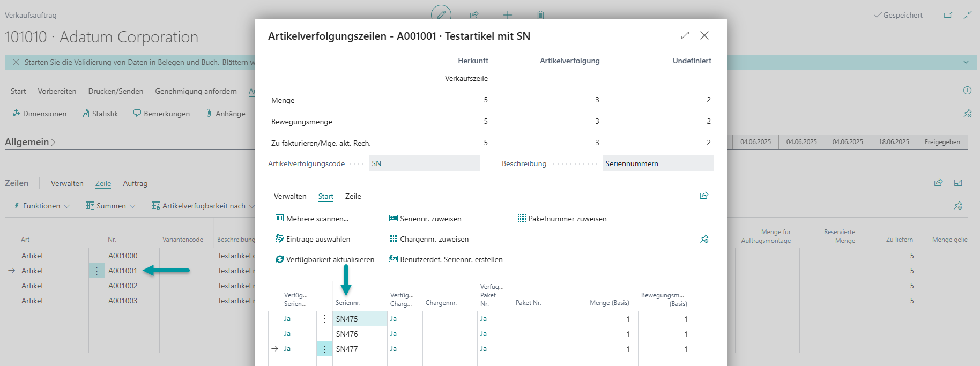The image size is (980, 366).
Task: Click the Ja link for SN477 row
Action: 287,349
